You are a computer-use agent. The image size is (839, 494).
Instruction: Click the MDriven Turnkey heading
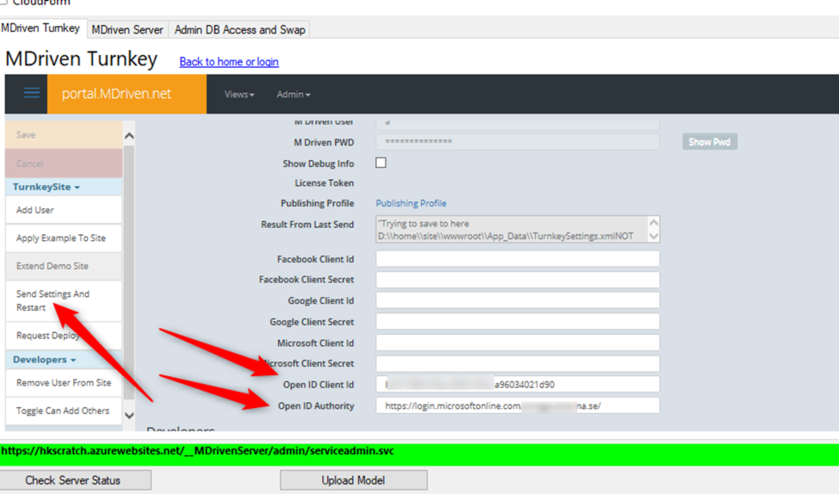coord(81,59)
